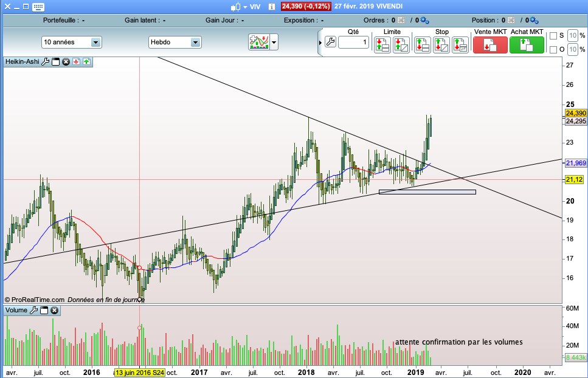
Task: Click the grey icon right after Ordres : 0
Action: [401, 20]
